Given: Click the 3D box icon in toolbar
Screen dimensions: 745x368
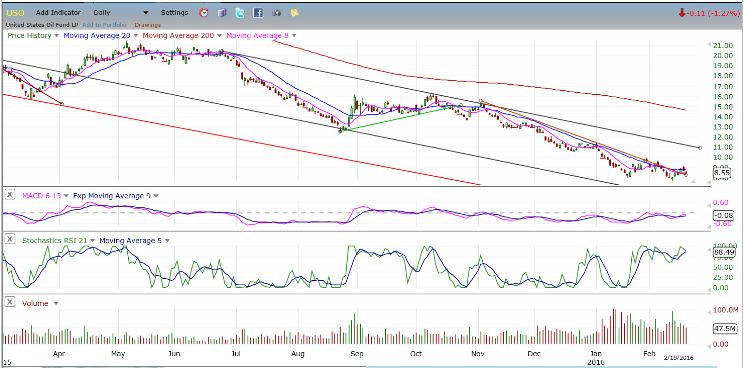Looking at the screenshot, I should [222, 13].
